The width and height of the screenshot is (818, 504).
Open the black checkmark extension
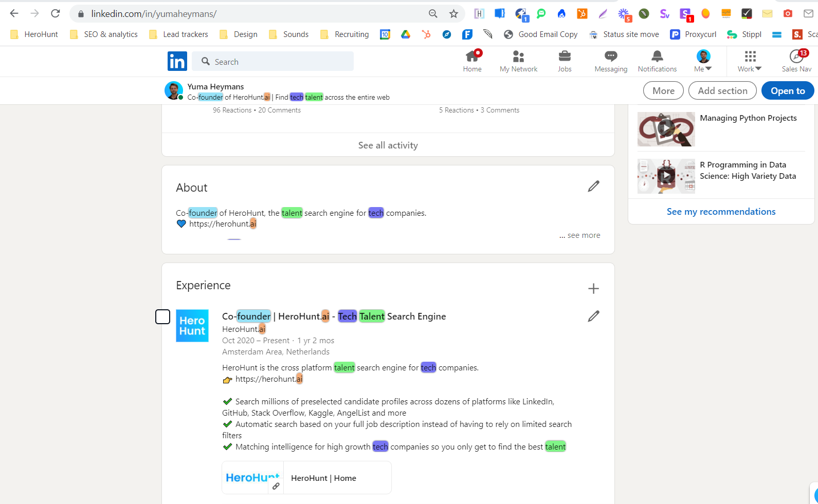tap(747, 14)
